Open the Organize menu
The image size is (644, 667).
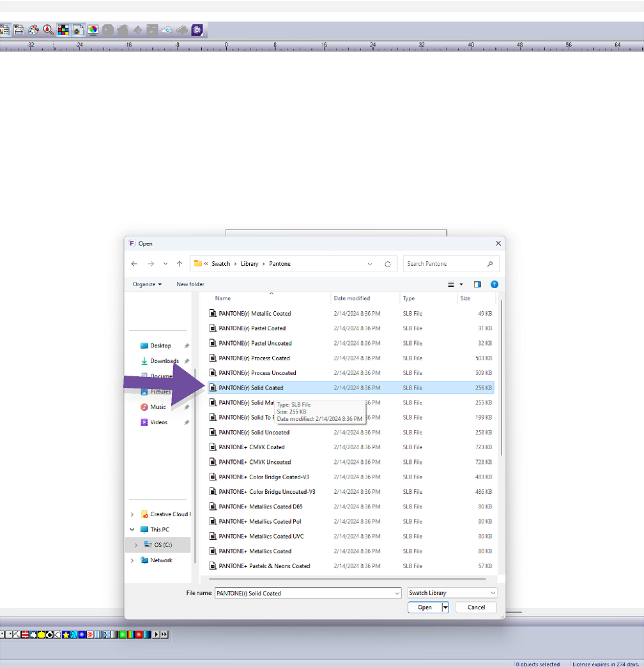[147, 284]
